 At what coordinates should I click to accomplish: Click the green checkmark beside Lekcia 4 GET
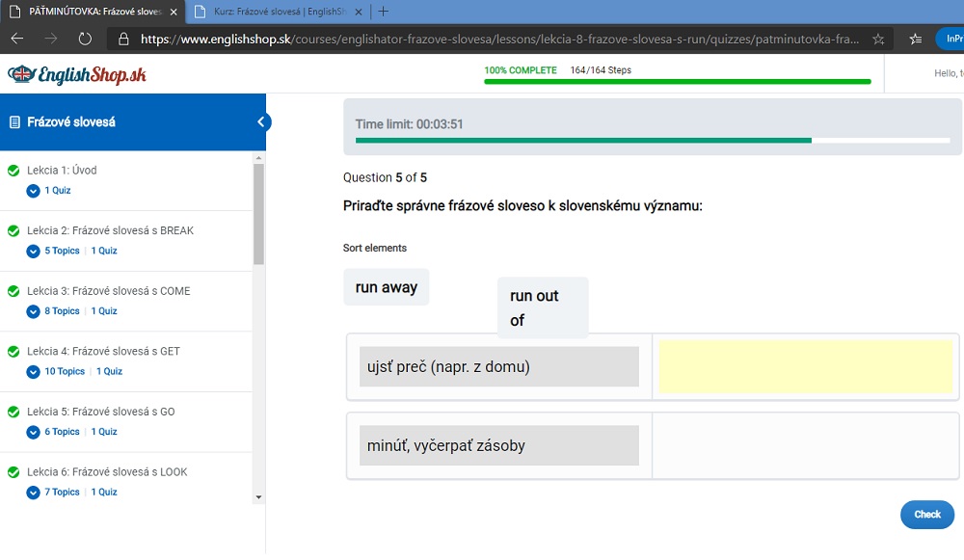coord(13,352)
